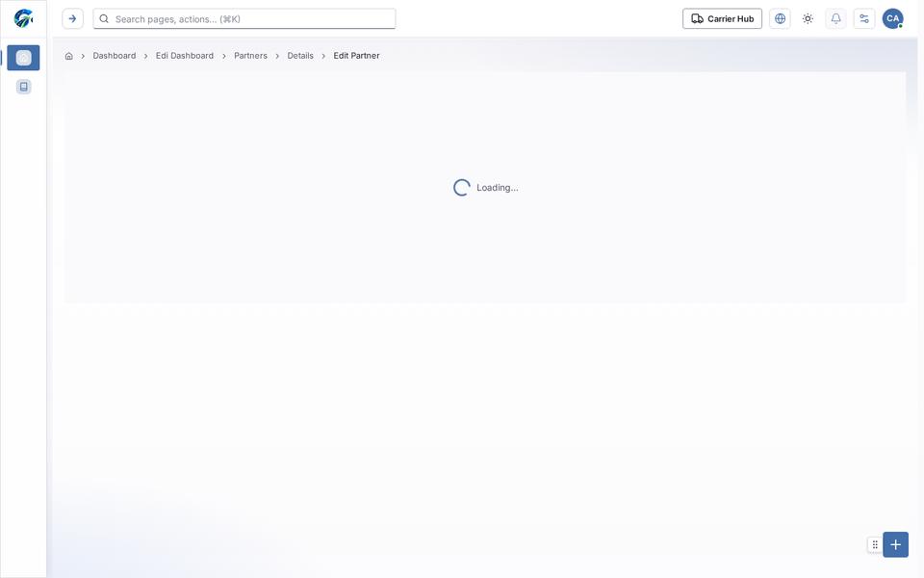Viewport: 924px width, 578px height.
Task: Open the Carrier Hub switcher
Action: tap(722, 19)
